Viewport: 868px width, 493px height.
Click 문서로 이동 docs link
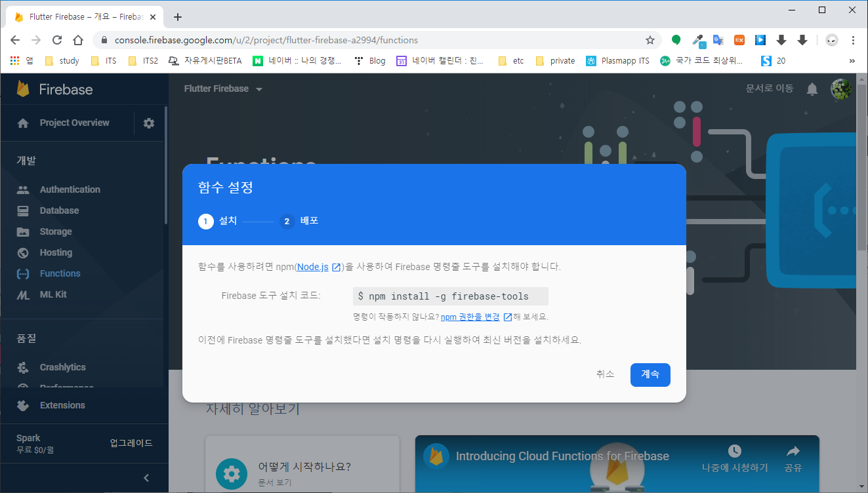(x=770, y=89)
